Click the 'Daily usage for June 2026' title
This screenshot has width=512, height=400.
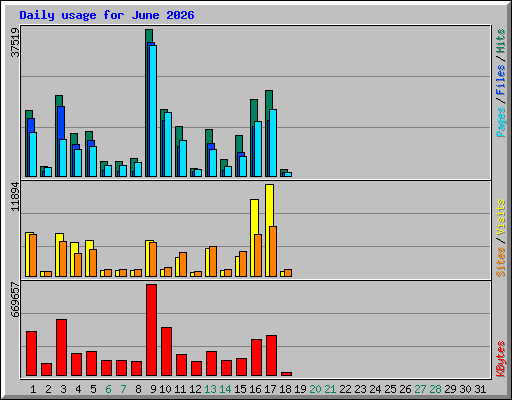point(107,15)
